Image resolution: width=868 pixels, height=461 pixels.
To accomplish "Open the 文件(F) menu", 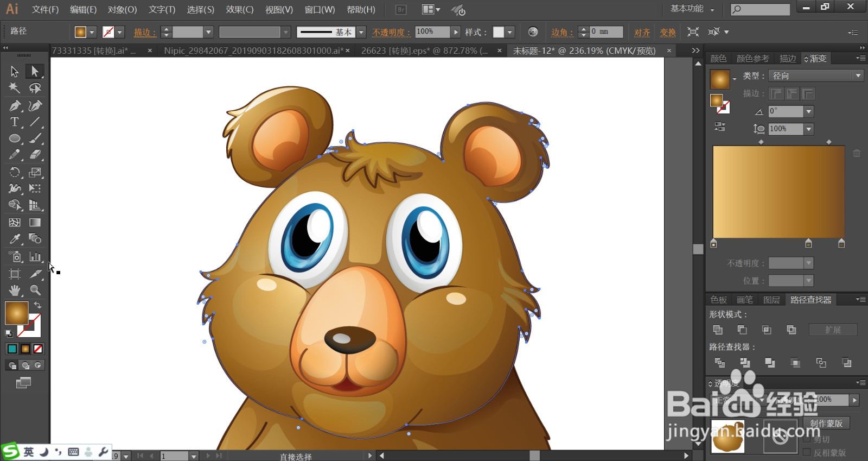I will (45, 9).
